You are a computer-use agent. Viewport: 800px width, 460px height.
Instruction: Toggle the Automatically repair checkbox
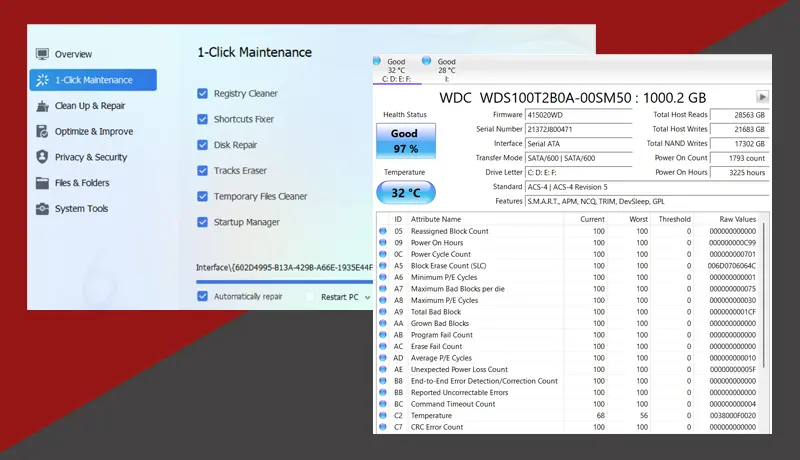(203, 296)
